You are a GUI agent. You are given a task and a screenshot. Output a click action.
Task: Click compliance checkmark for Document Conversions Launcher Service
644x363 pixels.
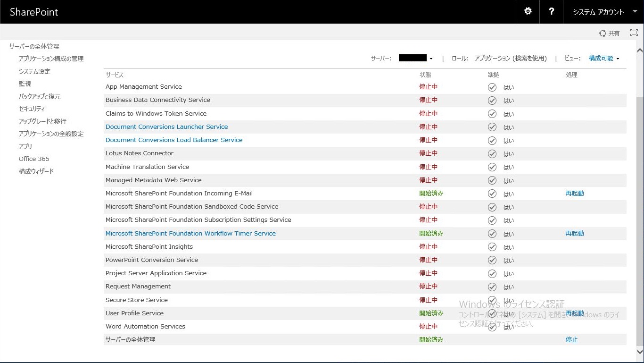click(492, 127)
